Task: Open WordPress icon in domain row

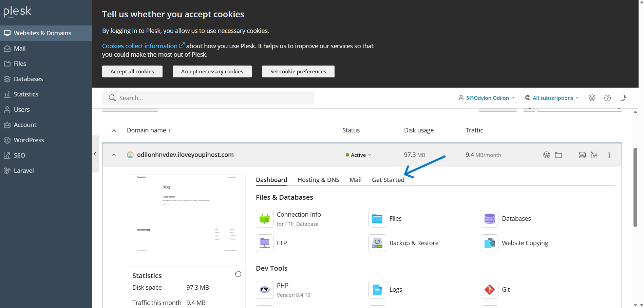Action: 546,155
